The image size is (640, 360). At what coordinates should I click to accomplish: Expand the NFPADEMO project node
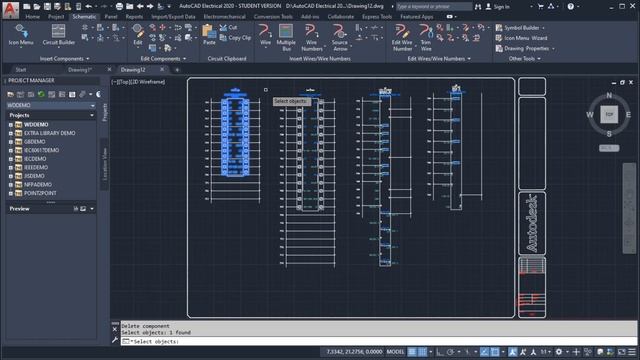click(11, 184)
